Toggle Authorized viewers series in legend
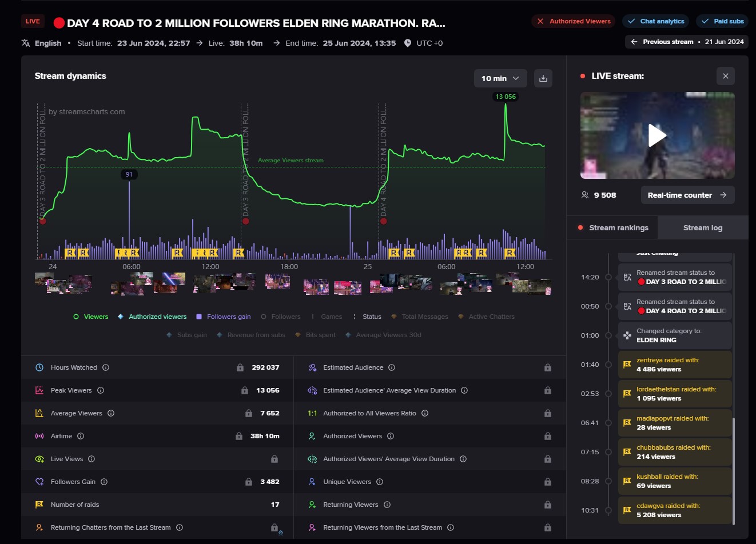This screenshot has height=544, width=756. [x=152, y=317]
